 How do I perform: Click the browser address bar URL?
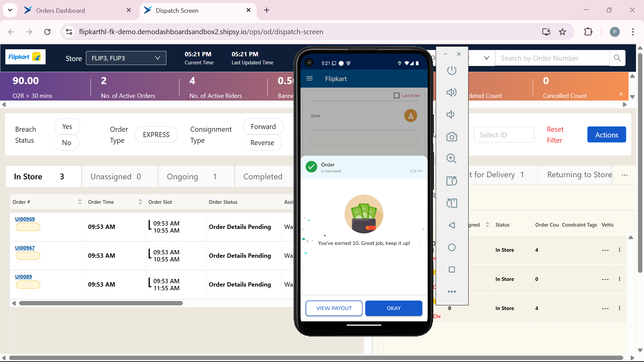[201, 32]
